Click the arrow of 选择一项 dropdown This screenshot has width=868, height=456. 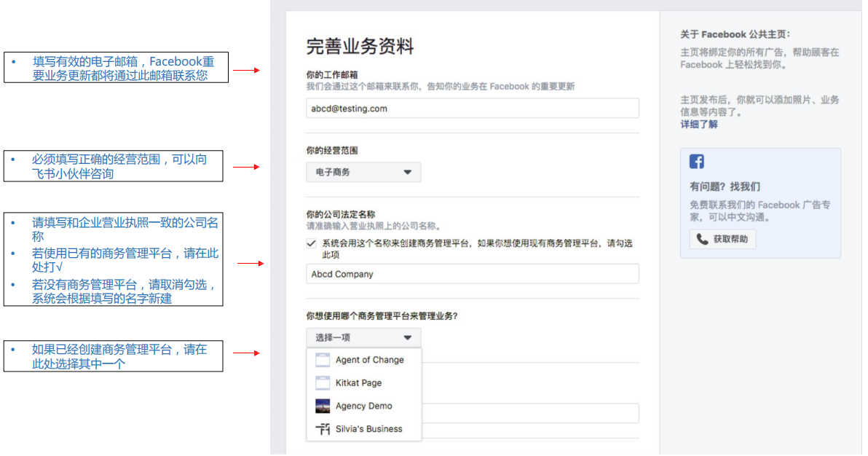[408, 337]
